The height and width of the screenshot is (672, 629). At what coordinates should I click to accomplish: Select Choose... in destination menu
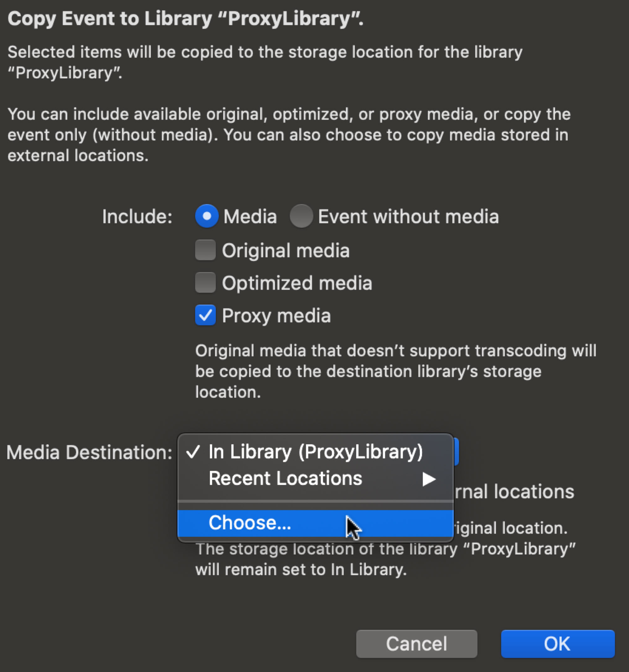[x=250, y=522]
